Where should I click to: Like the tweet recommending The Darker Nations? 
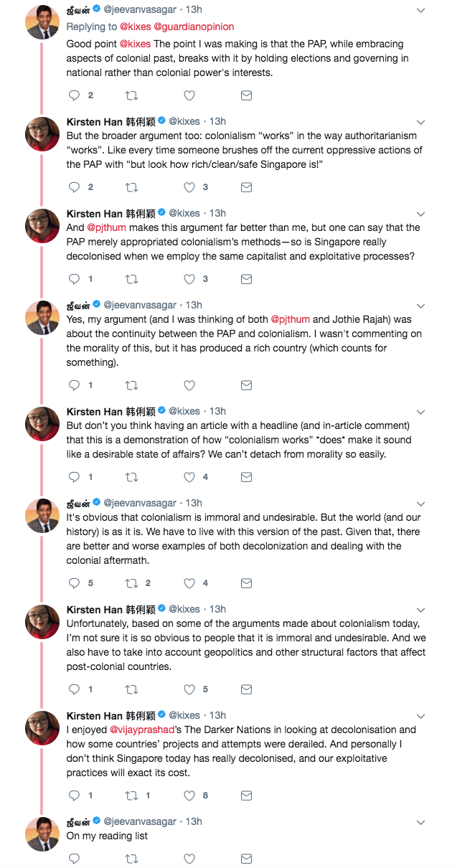point(189,796)
